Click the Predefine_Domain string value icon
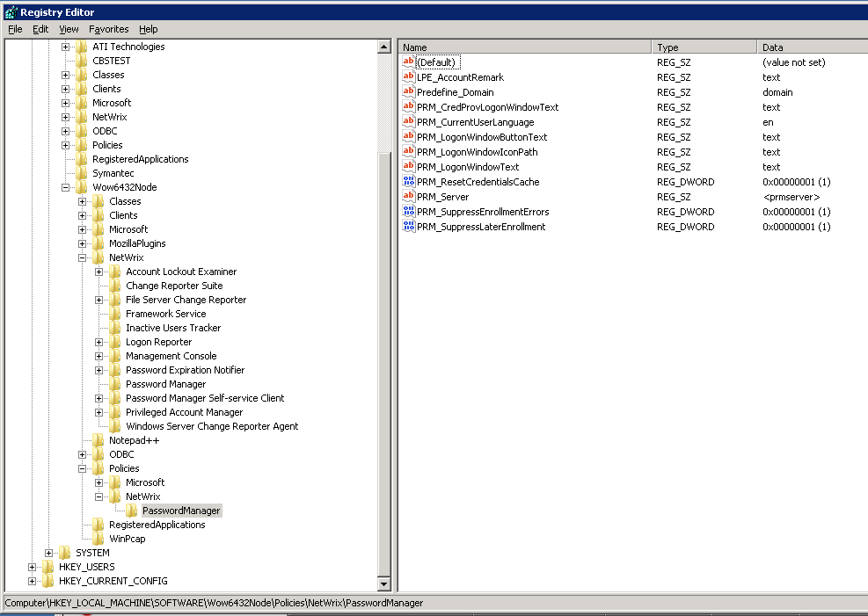Viewport: 868px width, 616px height. click(408, 92)
